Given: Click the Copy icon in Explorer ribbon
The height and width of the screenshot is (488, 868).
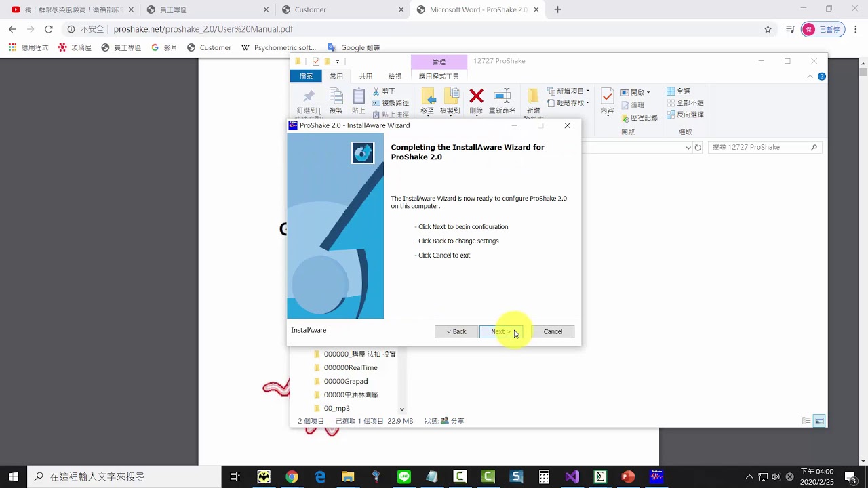Looking at the screenshot, I should click(336, 96).
